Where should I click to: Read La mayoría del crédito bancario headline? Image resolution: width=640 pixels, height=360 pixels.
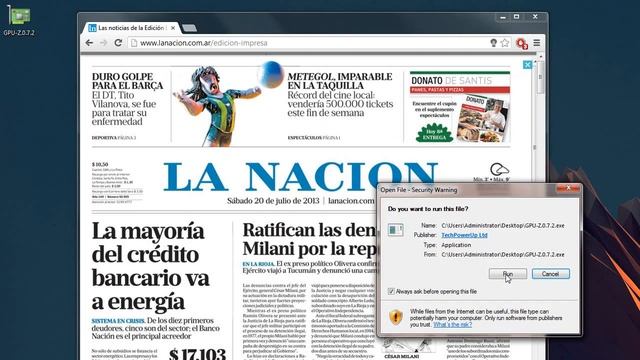pyautogui.click(x=150, y=266)
